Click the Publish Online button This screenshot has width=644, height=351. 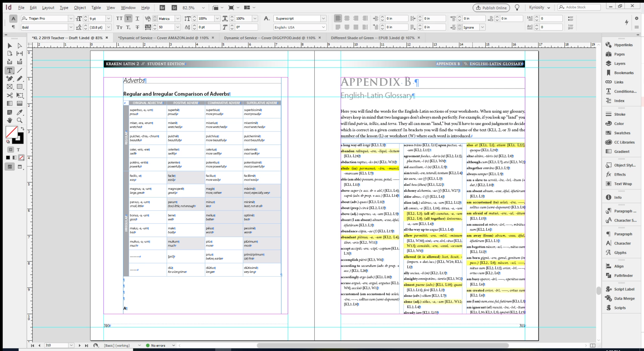coord(491,8)
